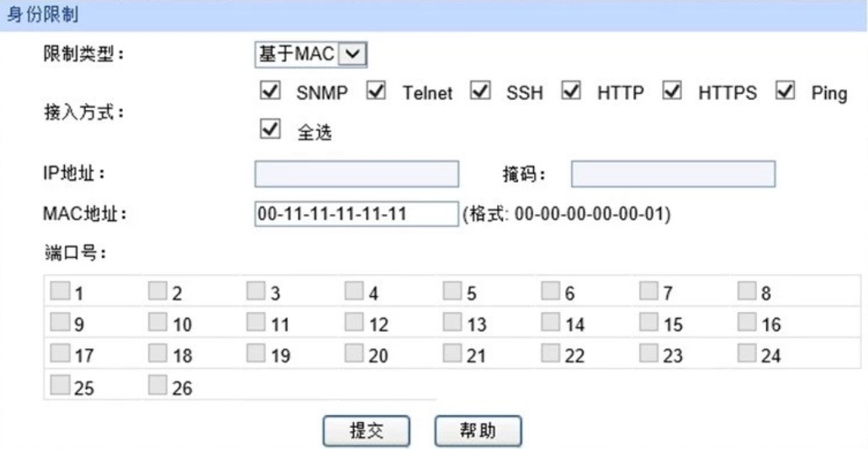The height and width of the screenshot is (449, 868).
Task: Toggle the 全选 select-all checkbox
Action: point(270,129)
